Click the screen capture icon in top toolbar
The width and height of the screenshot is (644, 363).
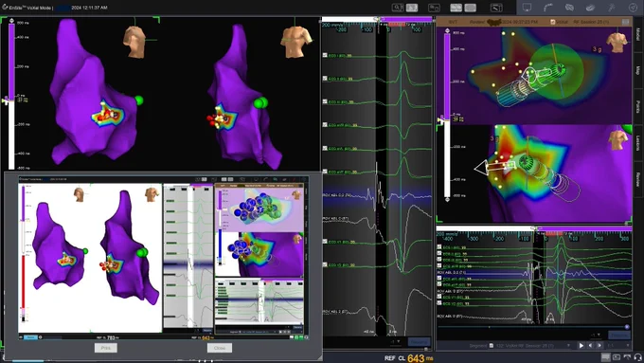point(434,8)
